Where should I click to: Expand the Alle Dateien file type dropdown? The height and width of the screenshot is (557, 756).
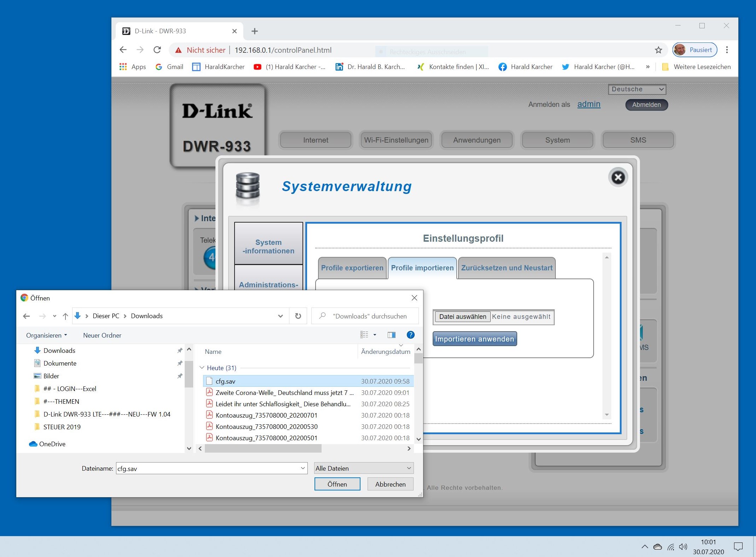(x=364, y=468)
